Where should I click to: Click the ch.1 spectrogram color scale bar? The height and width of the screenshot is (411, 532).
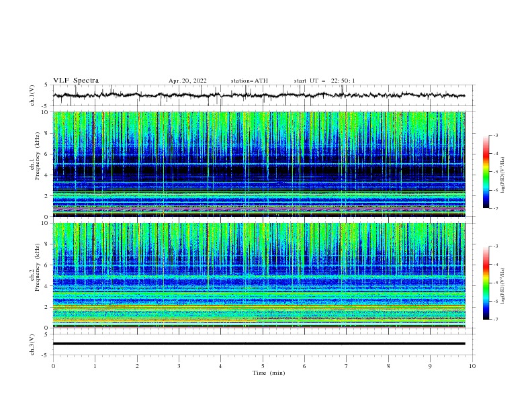[486, 172]
